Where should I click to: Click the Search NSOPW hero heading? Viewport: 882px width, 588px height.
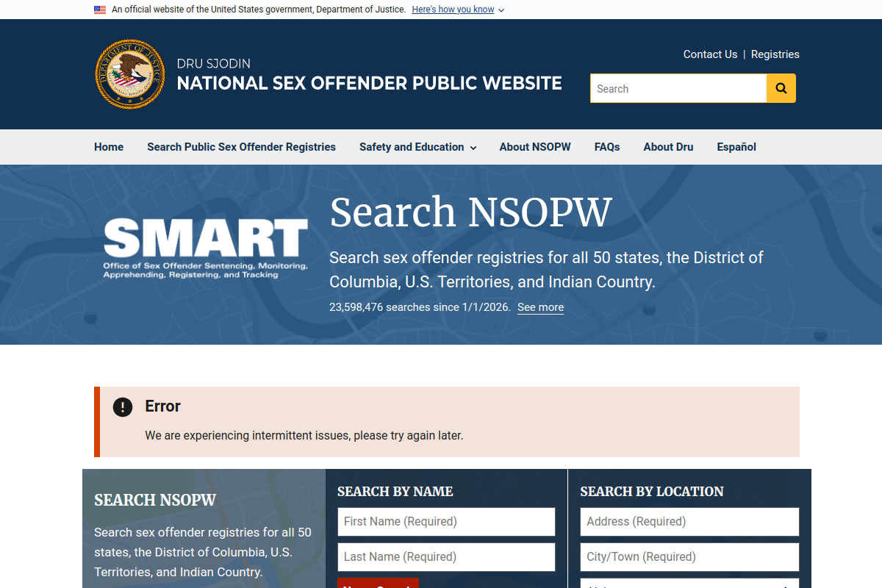pyautogui.click(x=470, y=212)
